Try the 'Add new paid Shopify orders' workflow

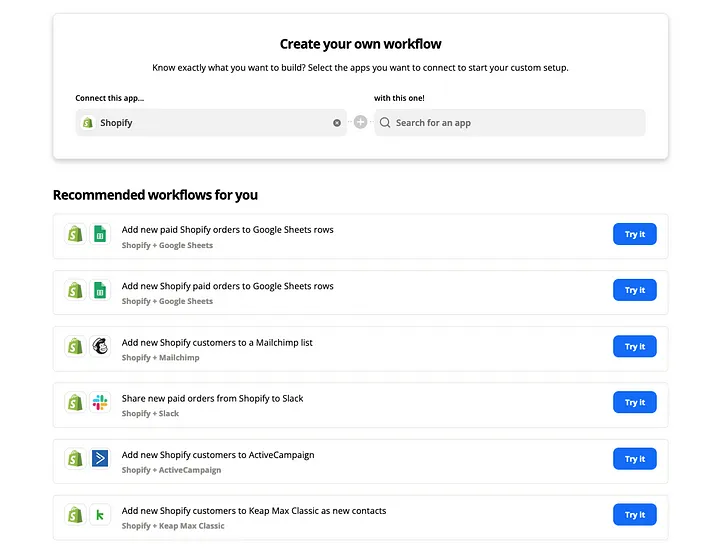pyautogui.click(x=635, y=234)
